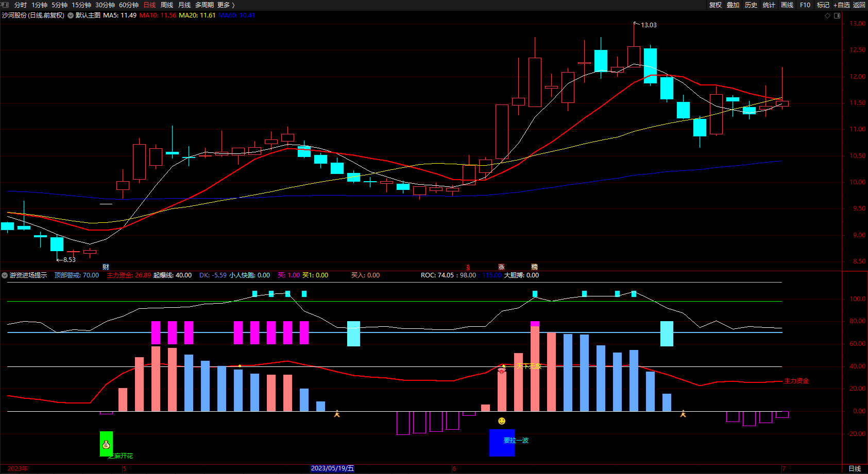Click the top-left panel collapse icon
The height and width of the screenshot is (474, 868).
5,5
